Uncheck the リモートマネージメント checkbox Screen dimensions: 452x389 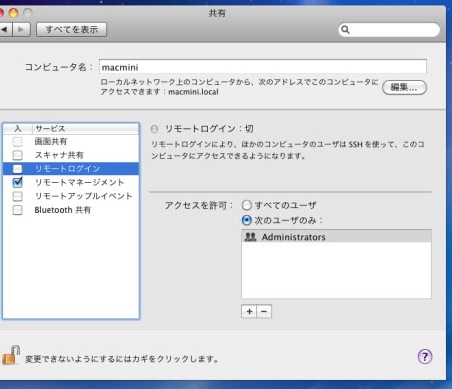(17, 182)
